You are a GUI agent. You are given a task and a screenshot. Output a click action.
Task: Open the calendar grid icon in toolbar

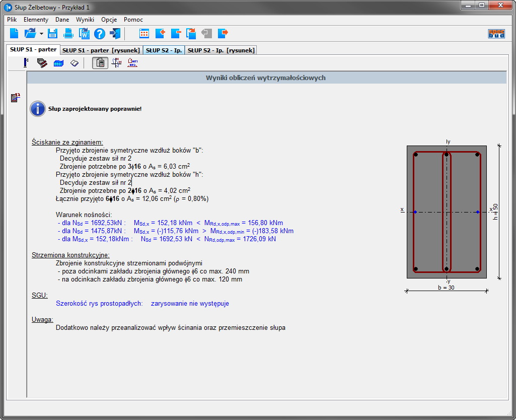[144, 34]
